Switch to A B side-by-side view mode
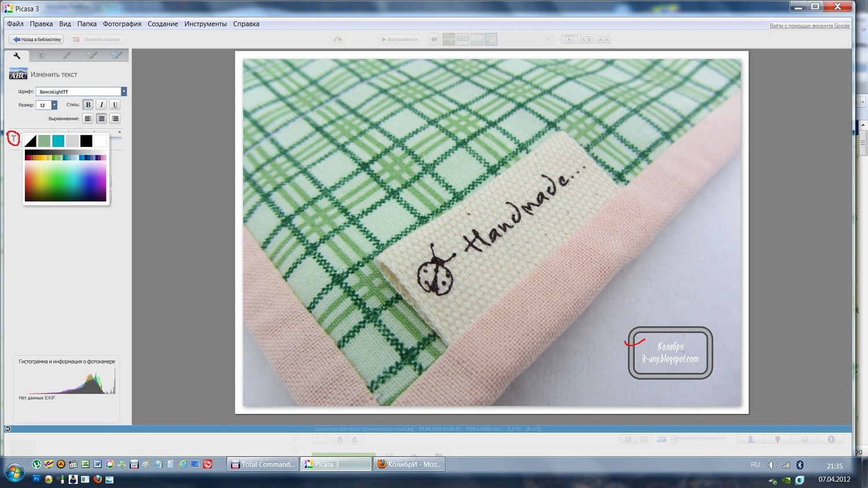The width and height of the screenshot is (868, 488). pos(586,39)
